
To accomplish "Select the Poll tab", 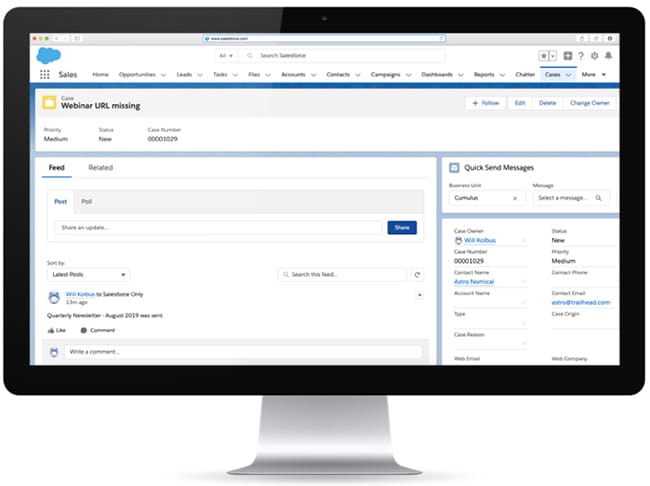I will point(87,201).
